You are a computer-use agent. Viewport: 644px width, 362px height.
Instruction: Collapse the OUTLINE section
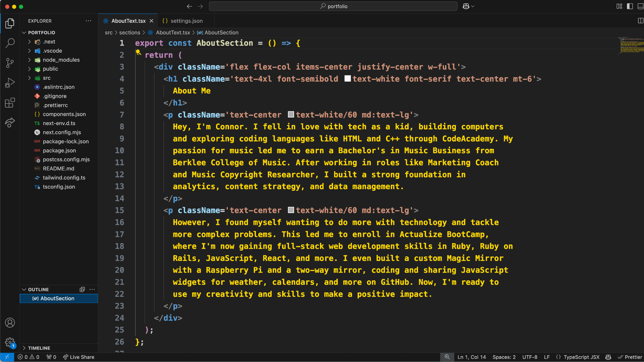click(x=38, y=289)
